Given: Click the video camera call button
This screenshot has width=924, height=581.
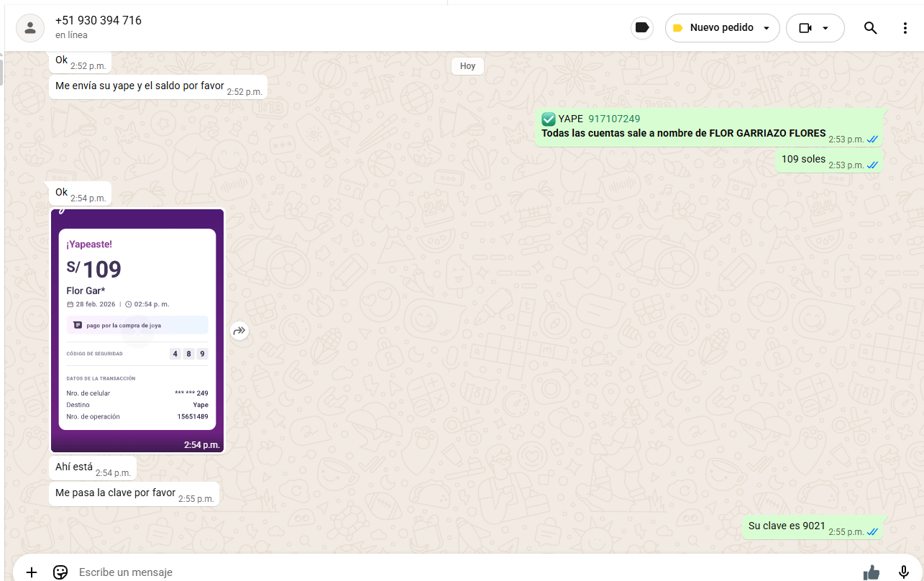Looking at the screenshot, I should coord(805,28).
